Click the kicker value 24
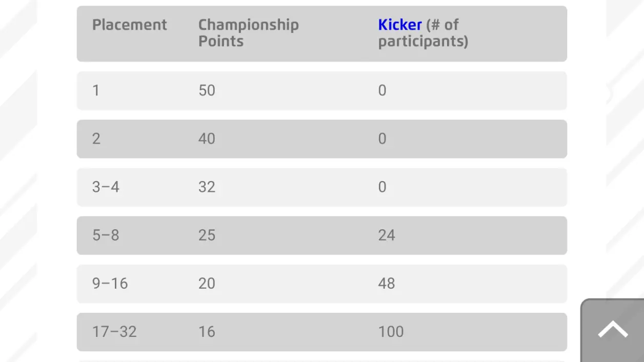Image resolution: width=644 pixels, height=362 pixels. [x=387, y=235]
